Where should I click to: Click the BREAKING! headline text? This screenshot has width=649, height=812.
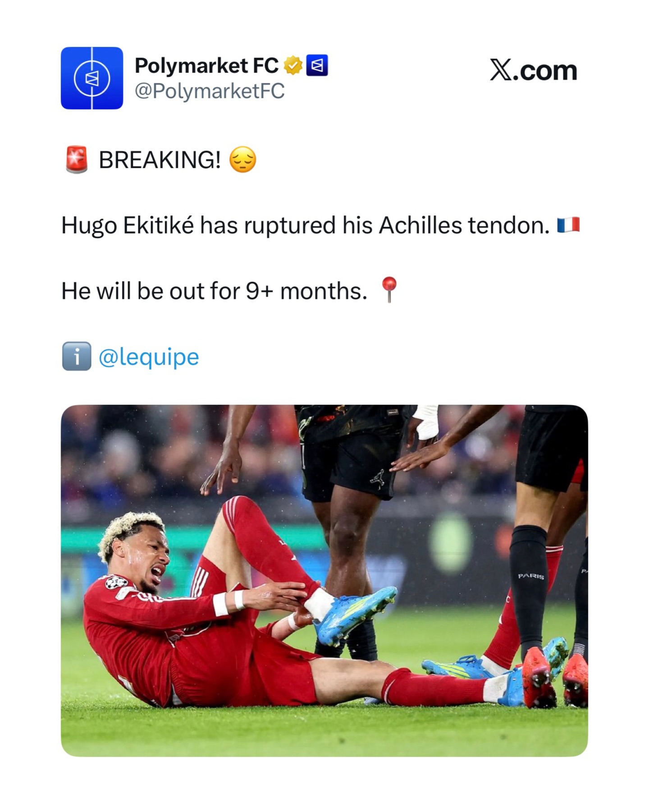point(160,160)
